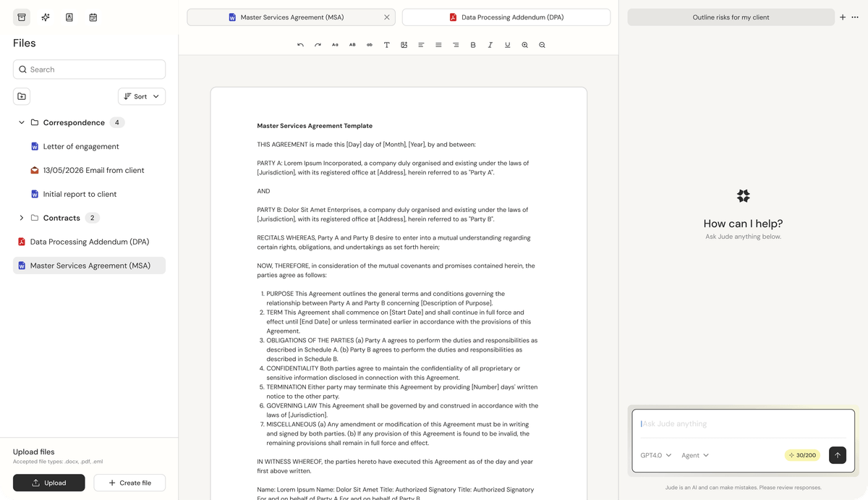Open the calendar sidebar icon
The image size is (868, 500).
(x=93, y=17)
